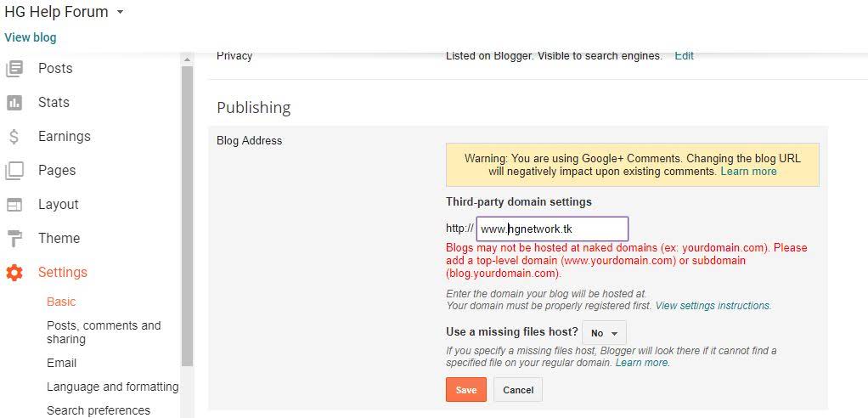
Task: Click the Privacy label
Action: [234, 56]
